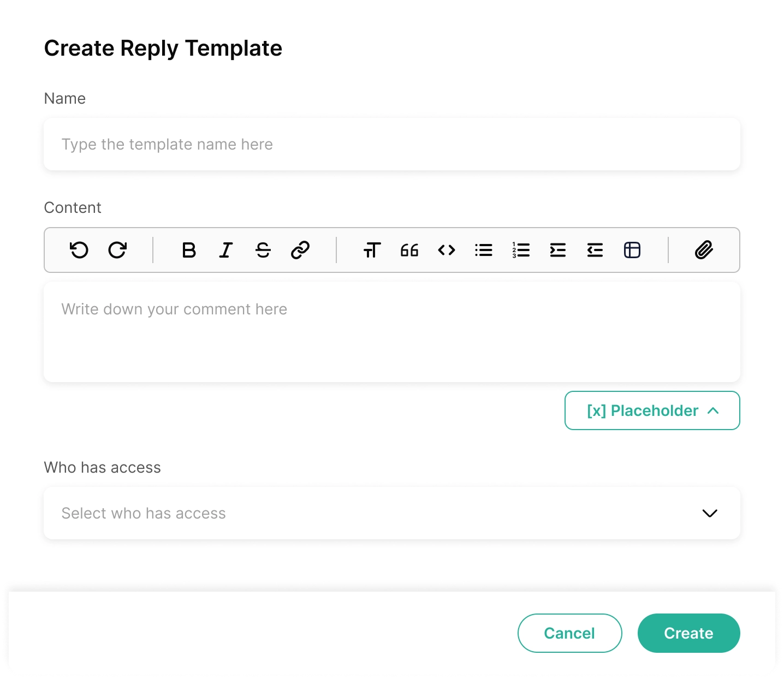The image size is (784, 679).
Task: Insert a table into the content
Action: [632, 250]
